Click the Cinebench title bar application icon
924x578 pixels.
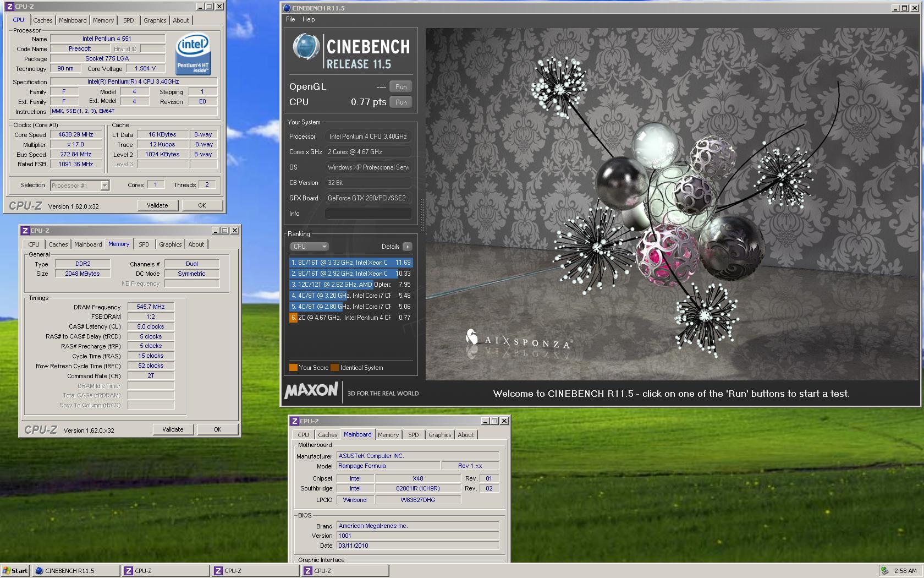coord(287,8)
